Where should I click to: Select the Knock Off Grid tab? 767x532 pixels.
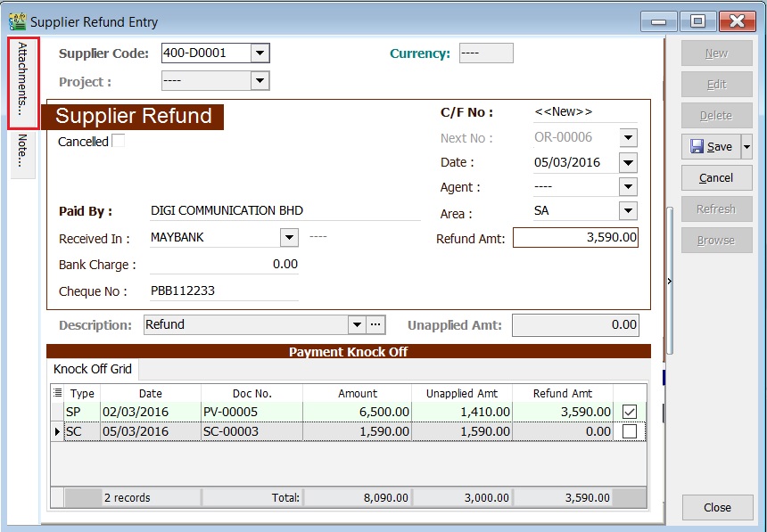pos(92,369)
